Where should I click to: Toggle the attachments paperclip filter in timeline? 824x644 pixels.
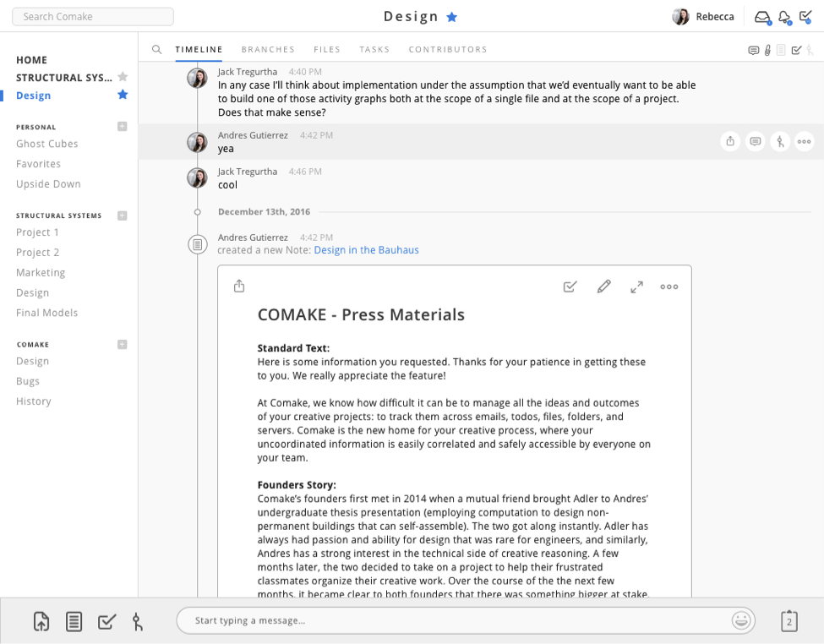pos(767,51)
